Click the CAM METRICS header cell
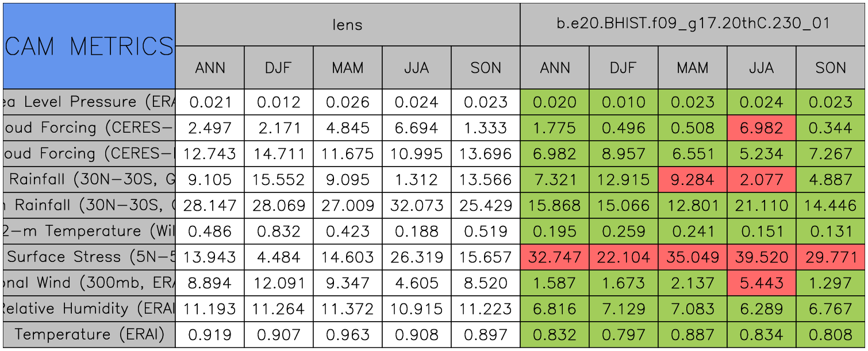868x351 pixels. pos(89,46)
